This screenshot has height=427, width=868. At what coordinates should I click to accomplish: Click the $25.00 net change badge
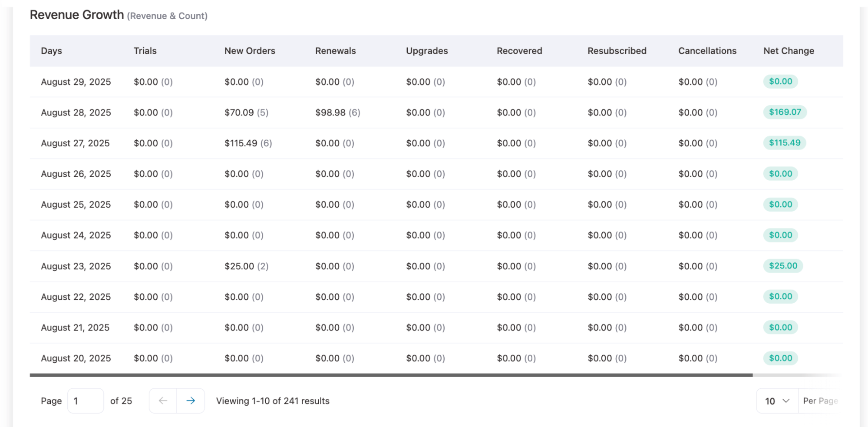(x=782, y=266)
